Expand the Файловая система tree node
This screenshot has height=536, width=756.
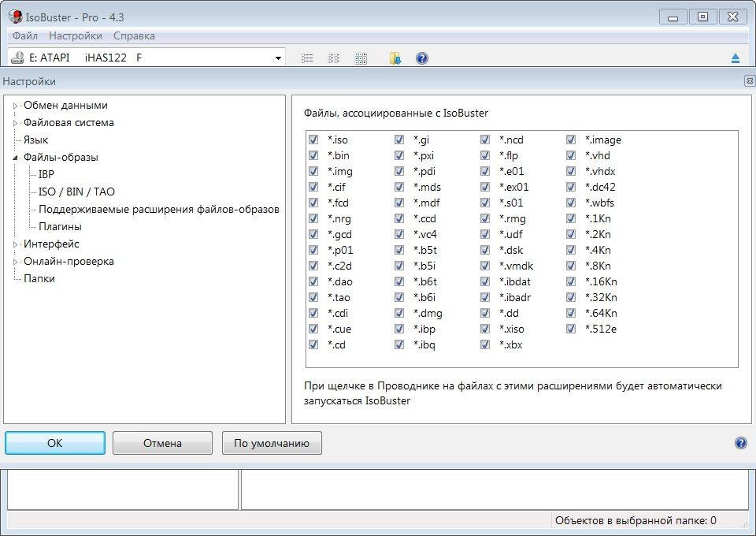pos(16,123)
